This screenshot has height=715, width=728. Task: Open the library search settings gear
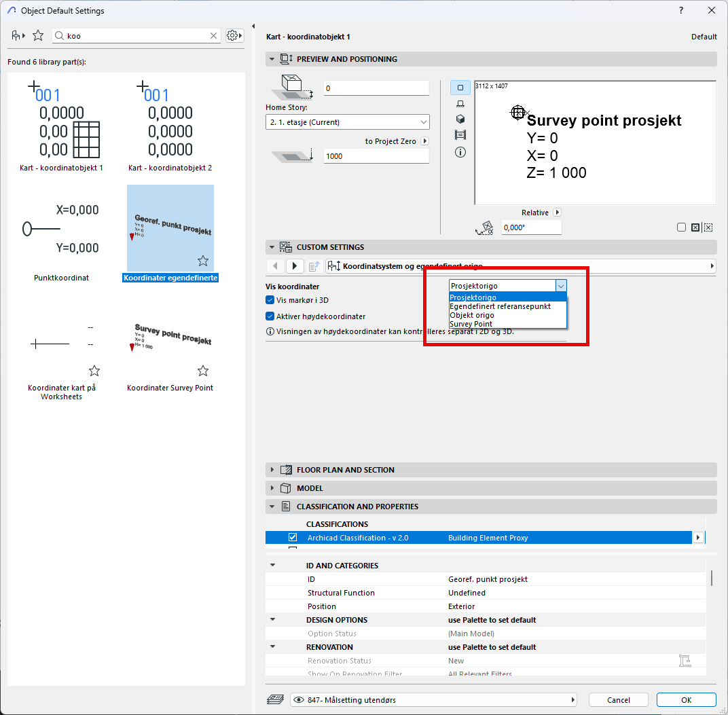click(234, 35)
